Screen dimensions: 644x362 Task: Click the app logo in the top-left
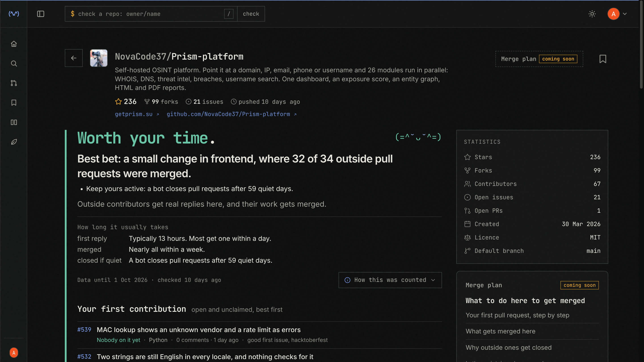tap(14, 14)
